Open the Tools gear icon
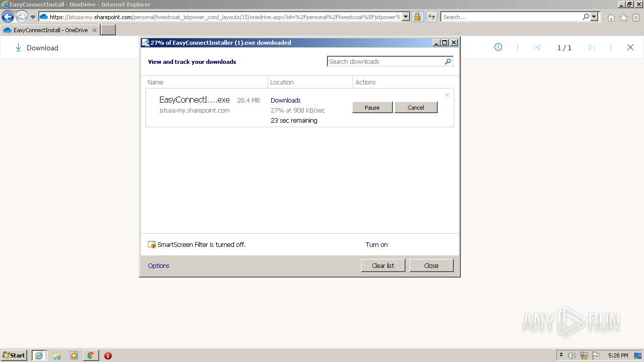 636,18
